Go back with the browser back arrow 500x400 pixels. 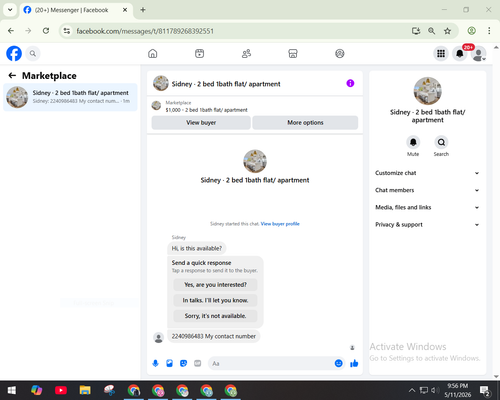(x=11, y=31)
